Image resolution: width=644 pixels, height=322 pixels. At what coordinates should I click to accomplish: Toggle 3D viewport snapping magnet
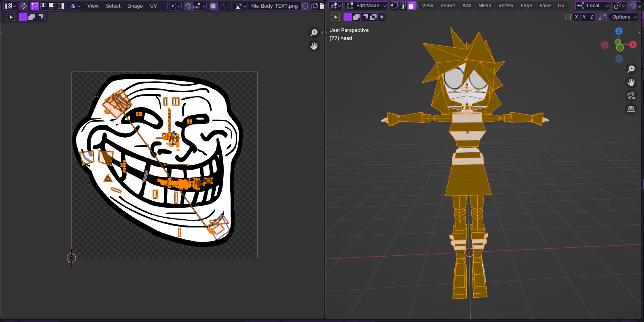[633, 6]
